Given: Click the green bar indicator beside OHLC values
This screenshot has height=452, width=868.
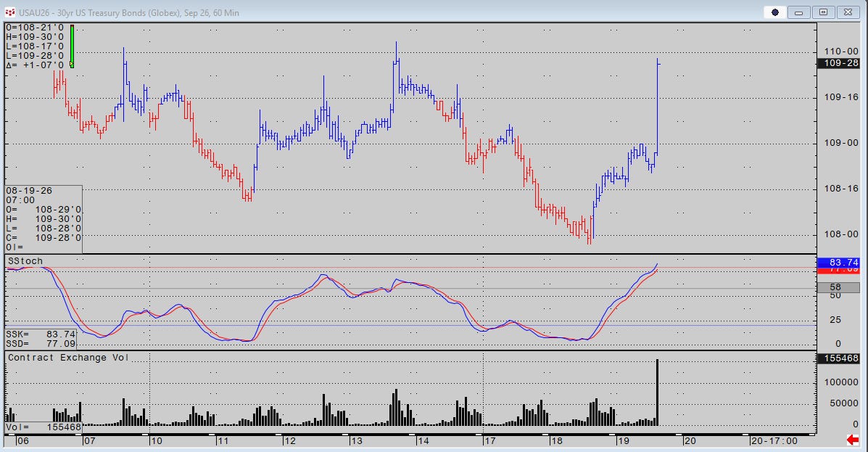Looking at the screenshot, I should (x=72, y=46).
